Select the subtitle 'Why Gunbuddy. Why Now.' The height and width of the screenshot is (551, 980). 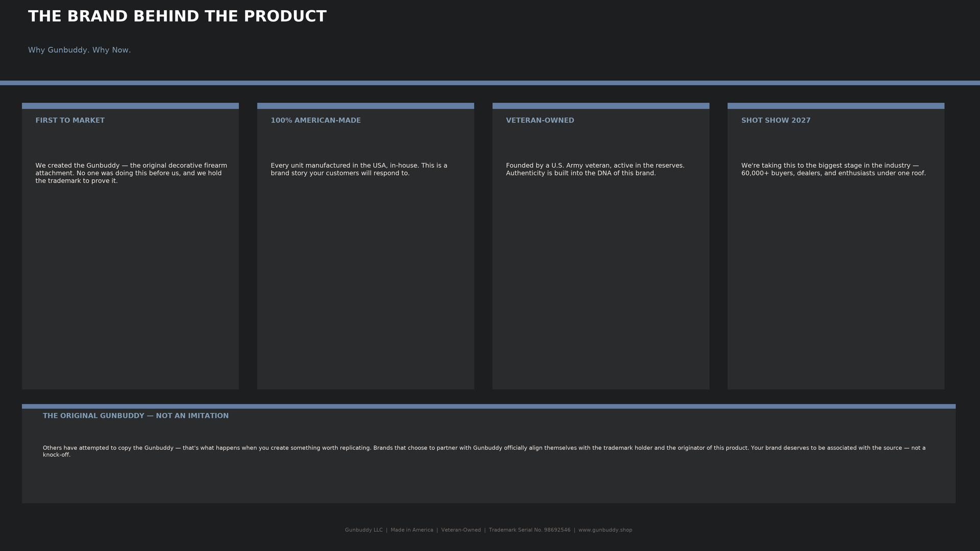80,50
